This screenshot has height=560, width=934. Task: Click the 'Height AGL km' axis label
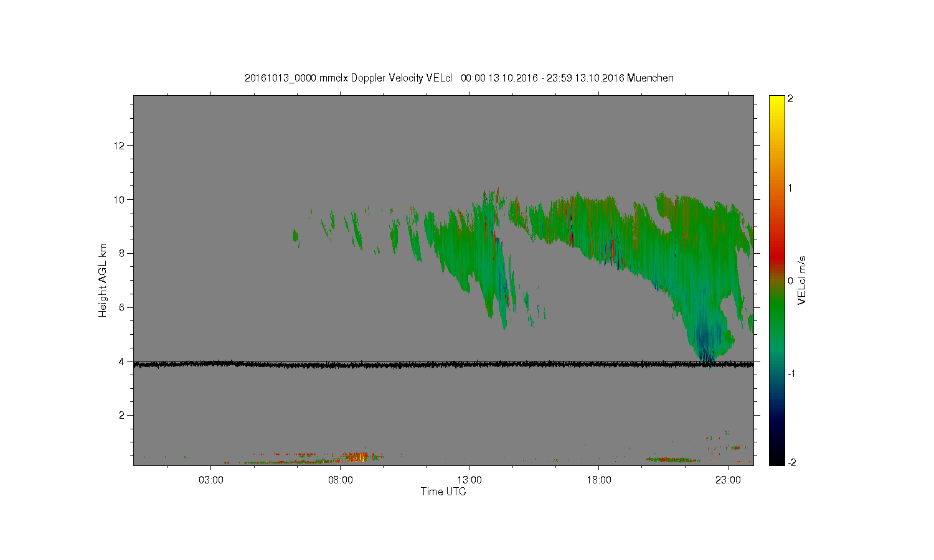click(x=103, y=280)
